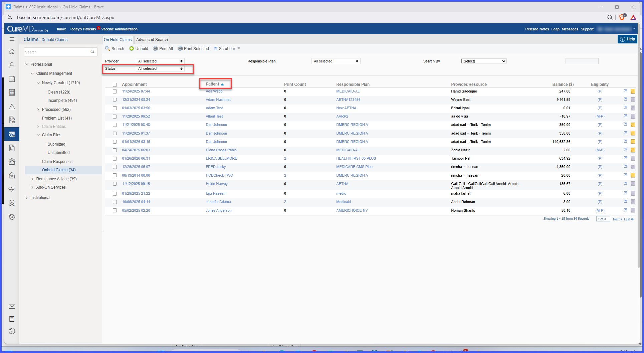
Task: Click the Print All printer icon
Action: [x=155, y=49]
